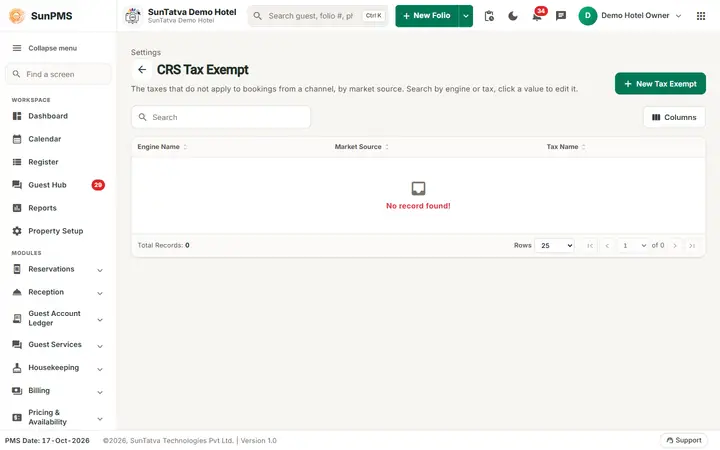720x450 pixels.
Task: Open Property Setup from sidebar
Action: pos(58,231)
